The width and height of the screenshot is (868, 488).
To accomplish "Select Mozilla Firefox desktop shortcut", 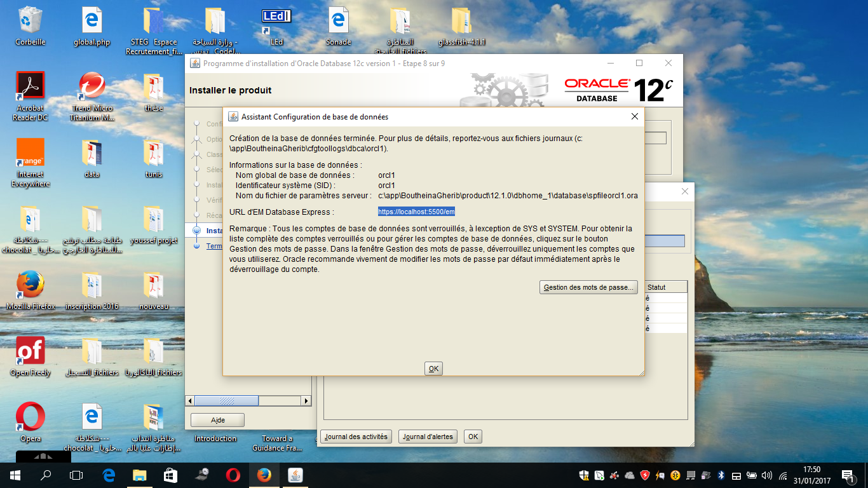I will pos(31,291).
